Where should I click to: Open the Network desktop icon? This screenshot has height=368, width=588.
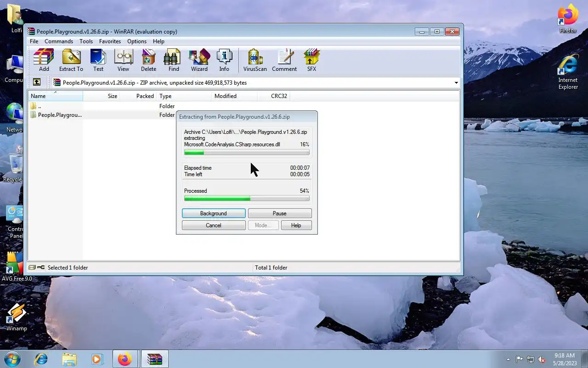tap(14, 118)
